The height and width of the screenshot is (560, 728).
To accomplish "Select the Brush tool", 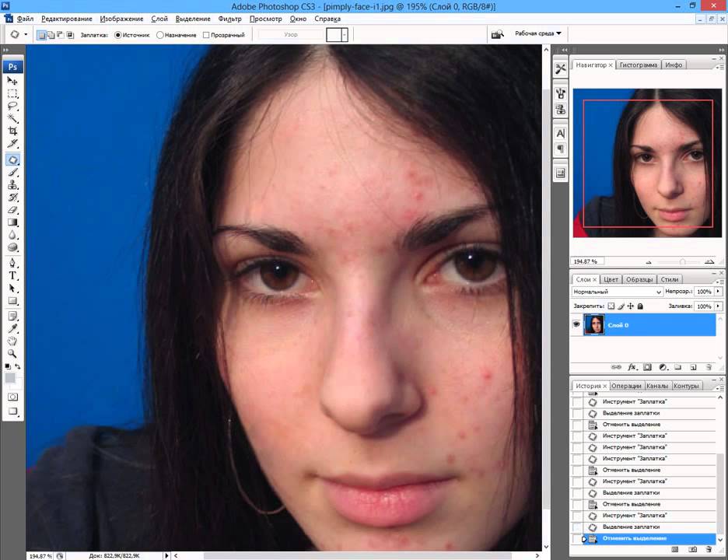I will 12,172.
